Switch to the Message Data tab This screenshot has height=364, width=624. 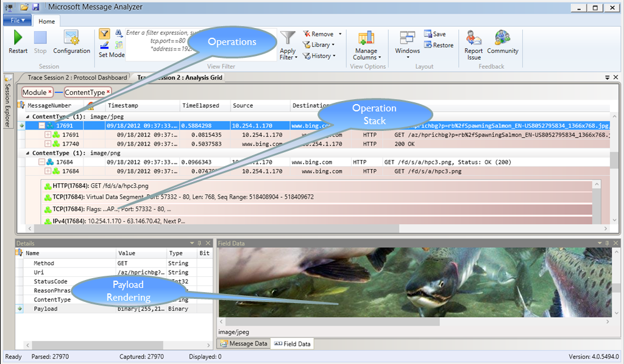[x=243, y=344]
